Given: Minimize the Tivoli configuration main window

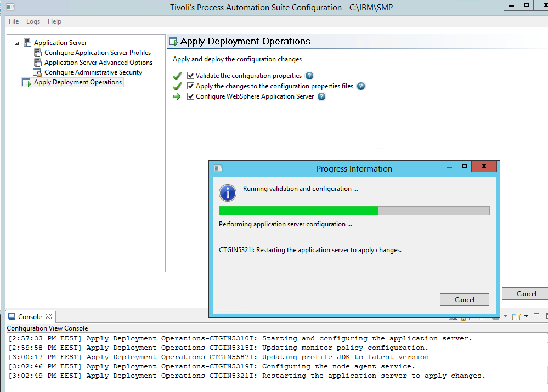Looking at the screenshot, I should click(511, 5).
